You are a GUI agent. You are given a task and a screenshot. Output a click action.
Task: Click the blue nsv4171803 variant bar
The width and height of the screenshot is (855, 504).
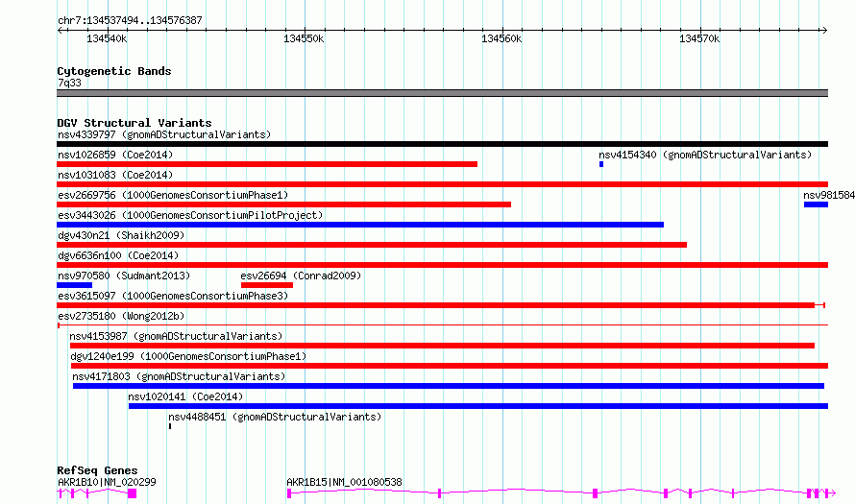(449, 386)
